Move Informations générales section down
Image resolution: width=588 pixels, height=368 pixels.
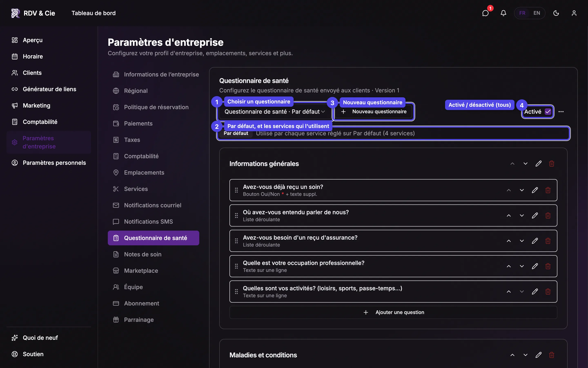(x=525, y=164)
